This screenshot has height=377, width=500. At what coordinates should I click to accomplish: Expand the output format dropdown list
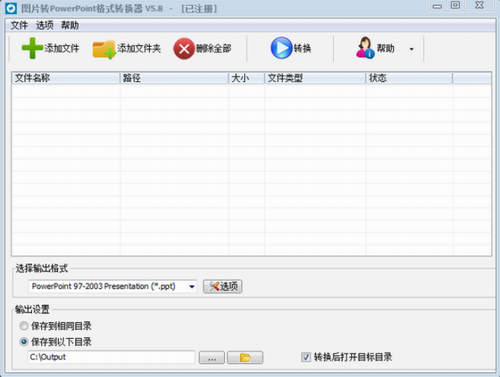coord(192,286)
